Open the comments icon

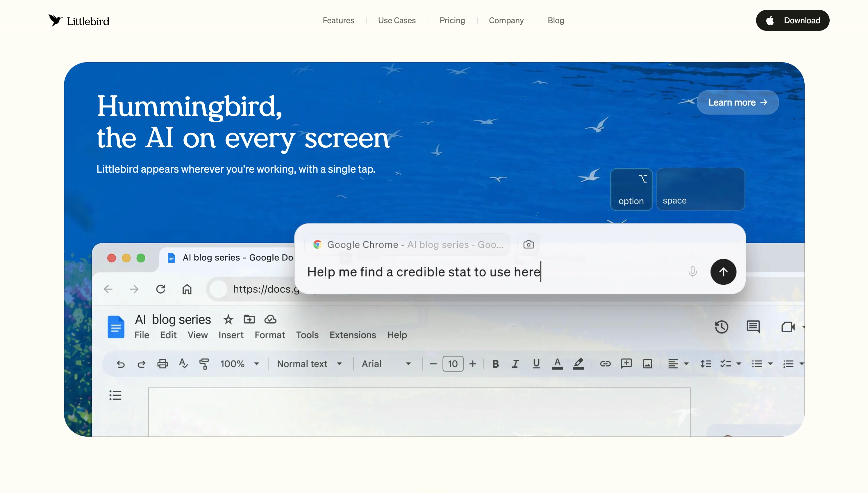(753, 327)
